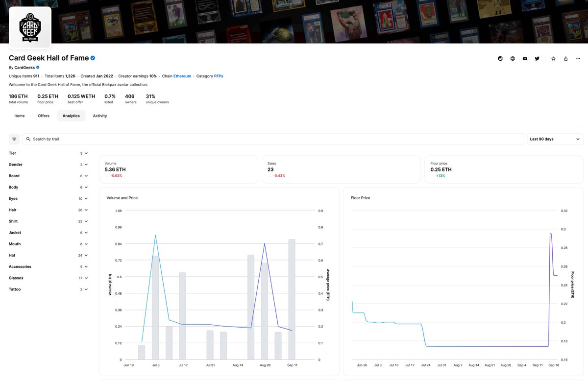Image resolution: width=588 pixels, height=381 pixels.
Task: Toggle the filter sidebar icon
Action: [x=14, y=139]
